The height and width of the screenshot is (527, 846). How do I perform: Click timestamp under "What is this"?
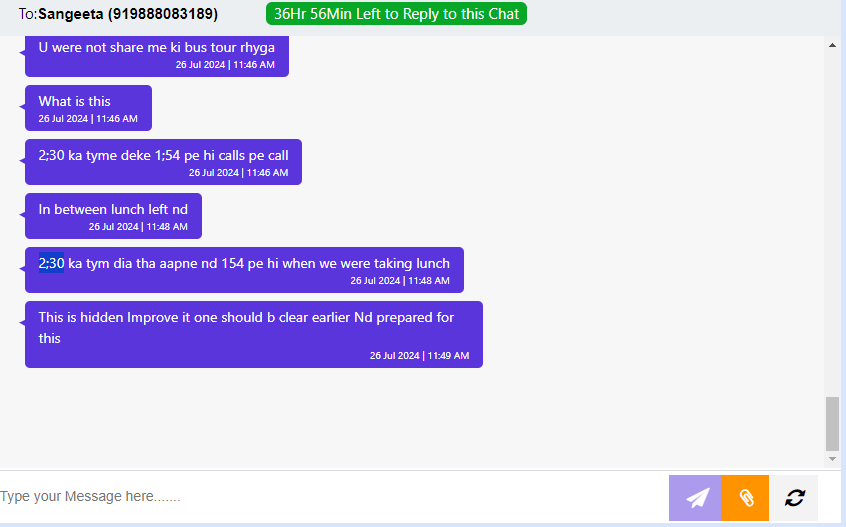coord(88,119)
